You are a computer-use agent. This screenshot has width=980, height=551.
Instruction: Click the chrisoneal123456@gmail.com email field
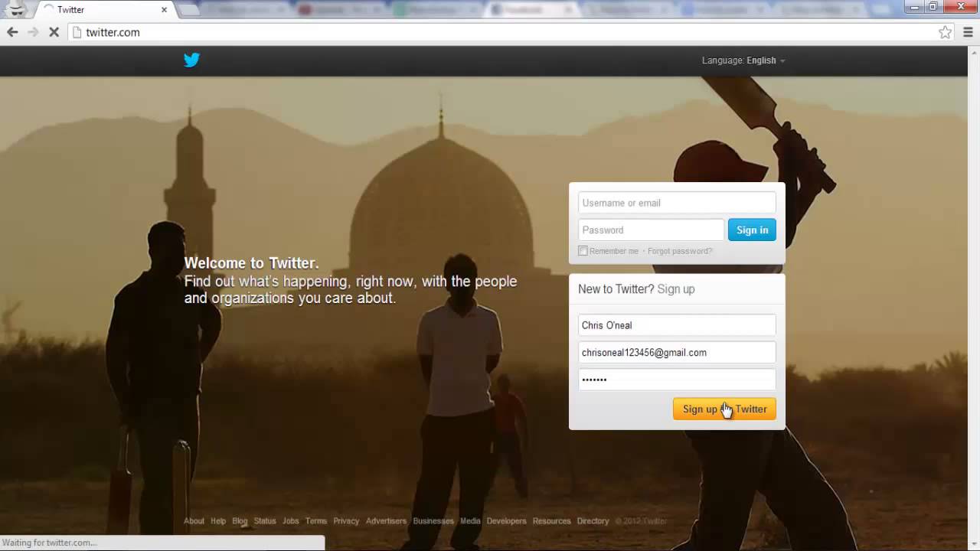pos(677,352)
